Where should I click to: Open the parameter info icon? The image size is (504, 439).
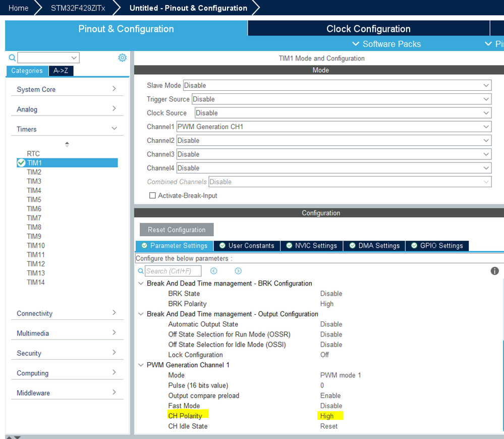495,271
